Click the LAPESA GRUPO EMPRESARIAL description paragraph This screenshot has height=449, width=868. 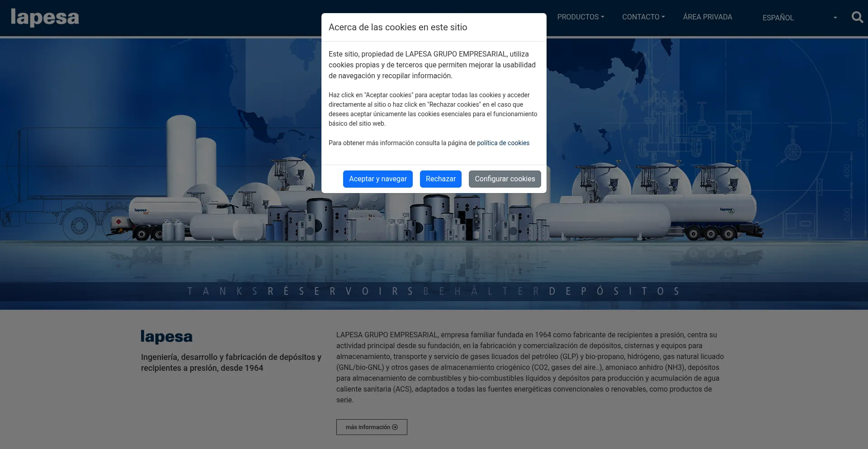tap(530, 368)
